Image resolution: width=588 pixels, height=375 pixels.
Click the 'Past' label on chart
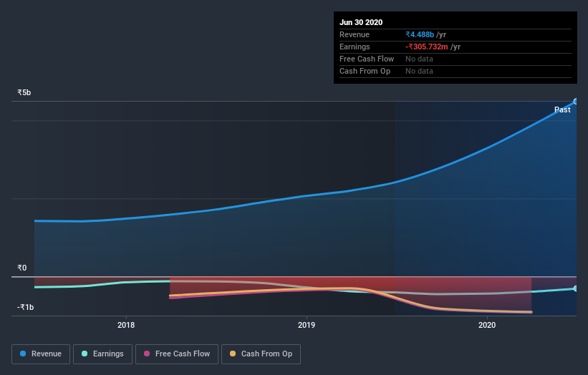[x=562, y=109]
